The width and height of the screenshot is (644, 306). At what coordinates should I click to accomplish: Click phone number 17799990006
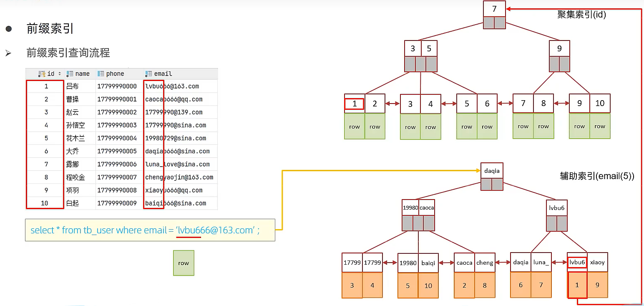[x=117, y=164]
